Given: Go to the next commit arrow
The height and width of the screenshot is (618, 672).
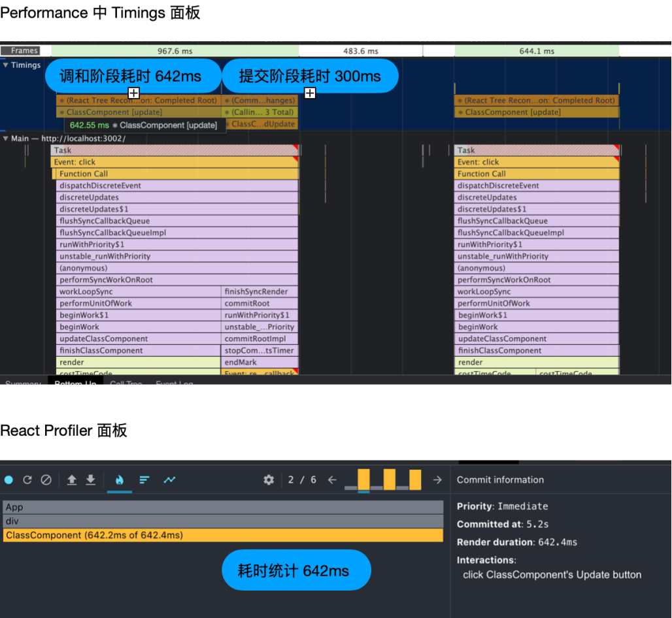Looking at the screenshot, I should pos(437,480).
